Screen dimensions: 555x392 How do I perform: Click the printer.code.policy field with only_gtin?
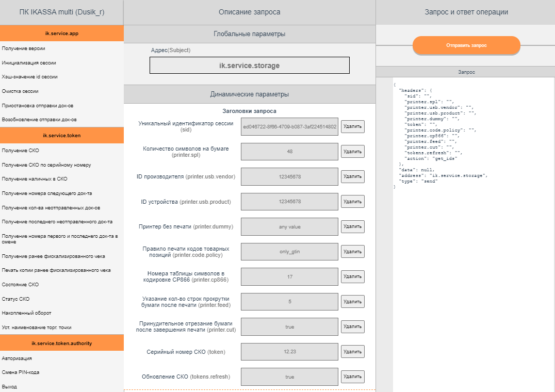289,252
